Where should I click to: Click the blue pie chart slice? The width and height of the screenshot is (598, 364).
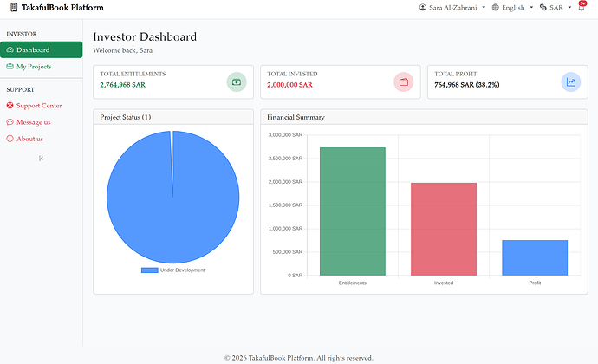(173, 197)
